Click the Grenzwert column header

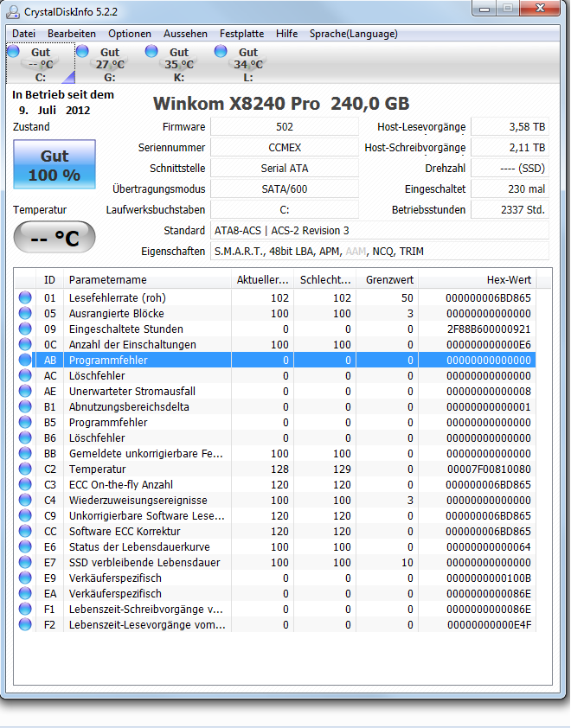tap(387, 279)
